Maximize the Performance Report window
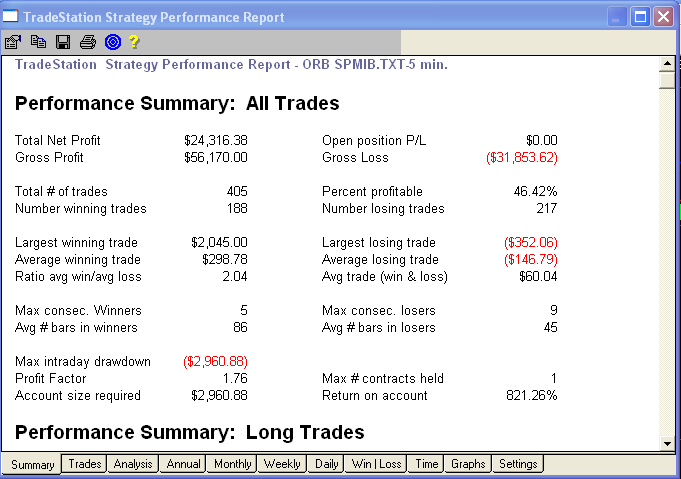Screen dimensions: 681x479 coord(640,17)
